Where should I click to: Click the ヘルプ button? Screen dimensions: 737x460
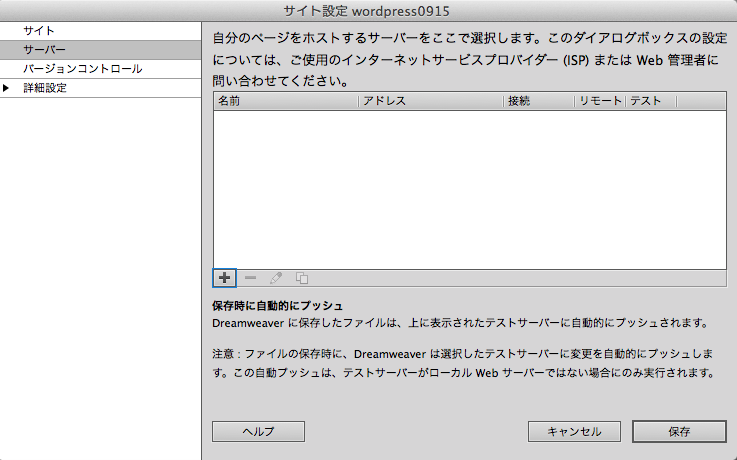click(259, 431)
